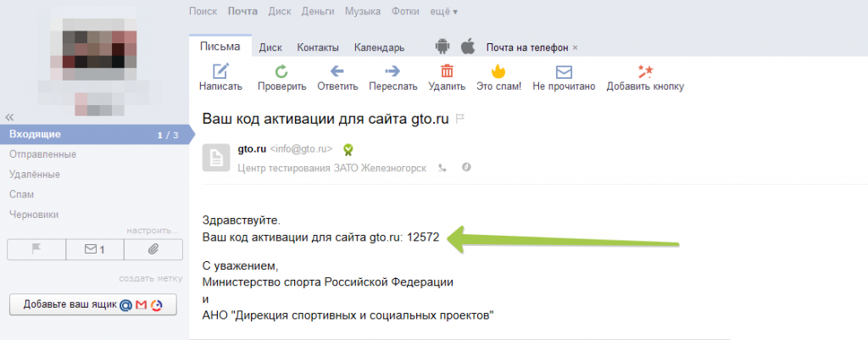Select the Письма tab
This screenshot has width=868, height=340.
(x=220, y=46)
